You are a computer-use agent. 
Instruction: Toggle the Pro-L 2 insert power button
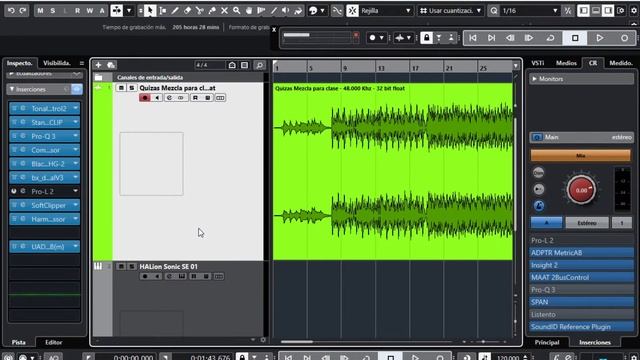[14, 191]
